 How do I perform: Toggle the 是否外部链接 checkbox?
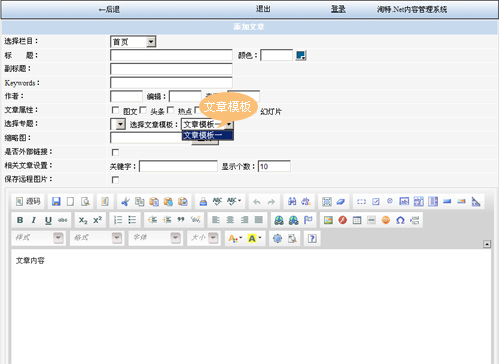point(115,152)
